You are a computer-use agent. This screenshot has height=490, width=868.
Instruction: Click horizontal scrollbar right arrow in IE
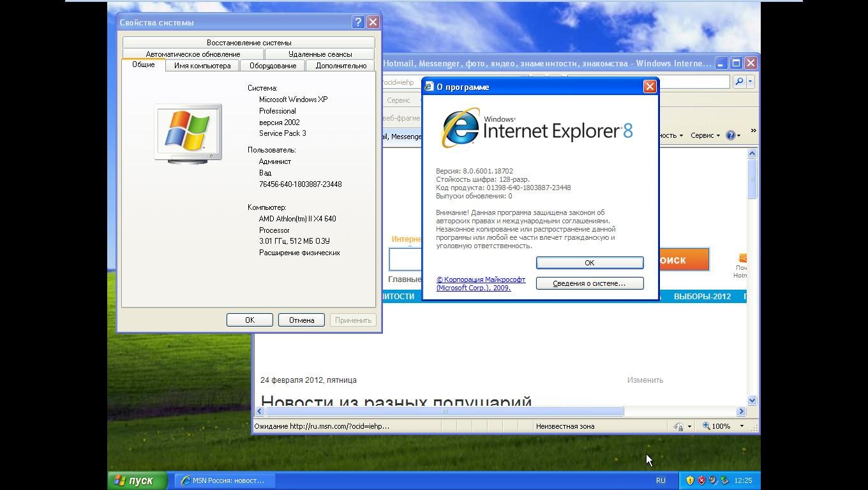pos(741,412)
